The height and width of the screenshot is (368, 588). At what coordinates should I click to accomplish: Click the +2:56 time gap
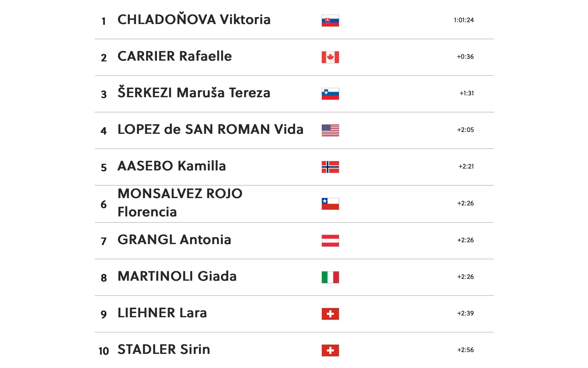(x=465, y=350)
